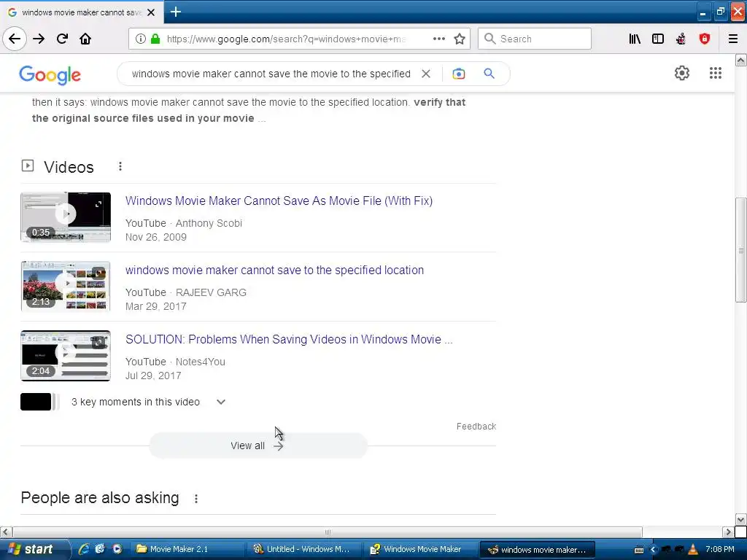The height and width of the screenshot is (560, 747).
Task: Go forward one page
Action: [x=39, y=39]
